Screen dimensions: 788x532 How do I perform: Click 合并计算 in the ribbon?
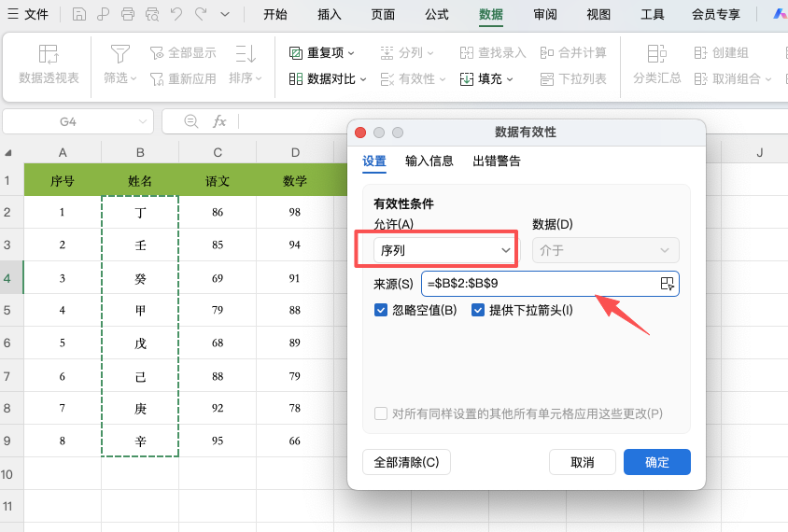click(573, 53)
